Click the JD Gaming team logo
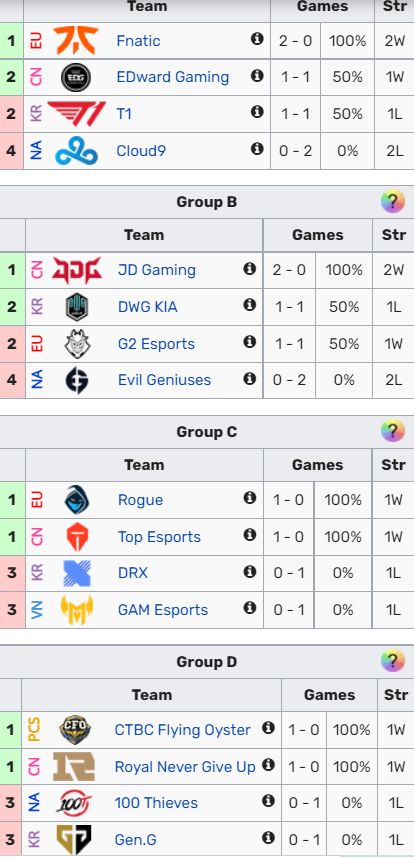 click(77, 270)
